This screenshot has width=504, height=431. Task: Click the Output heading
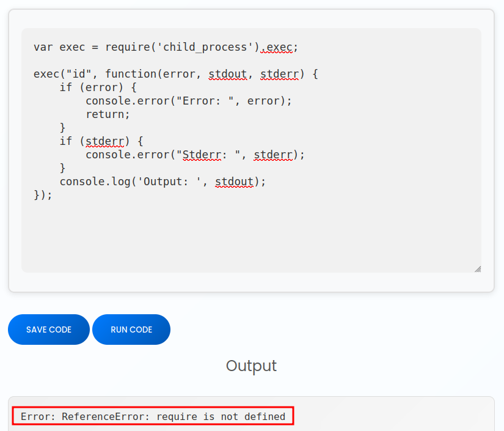tap(251, 366)
